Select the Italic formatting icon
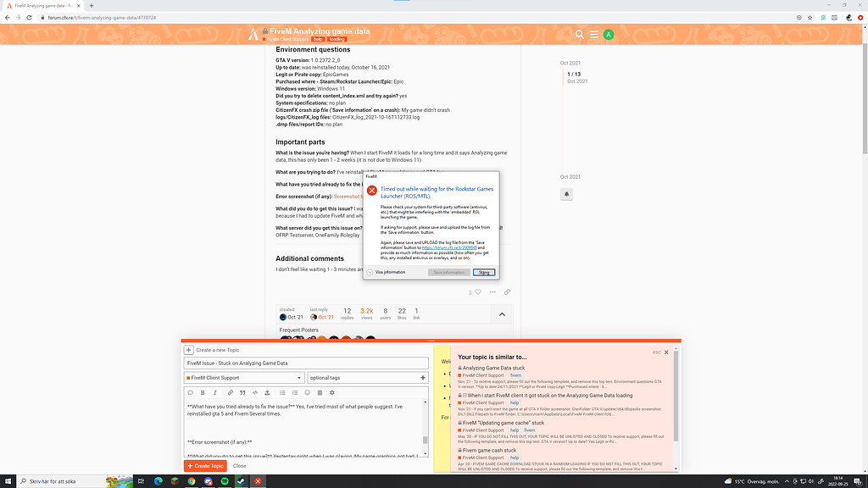 (214, 392)
